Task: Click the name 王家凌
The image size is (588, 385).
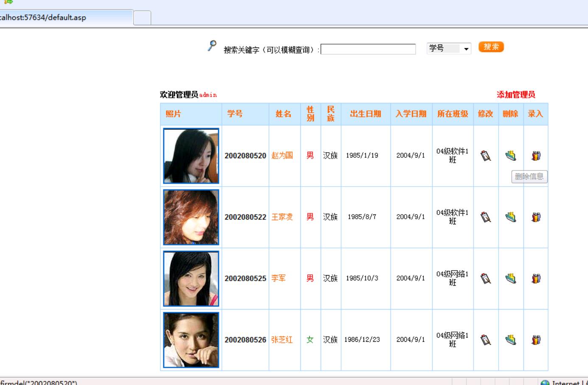Action: pyautogui.click(x=282, y=217)
